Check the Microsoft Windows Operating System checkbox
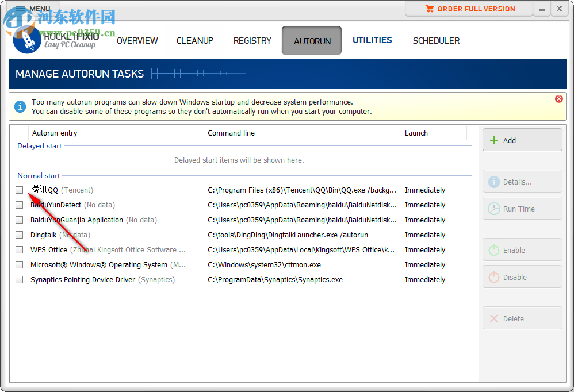The height and width of the screenshot is (392, 574). [20, 264]
